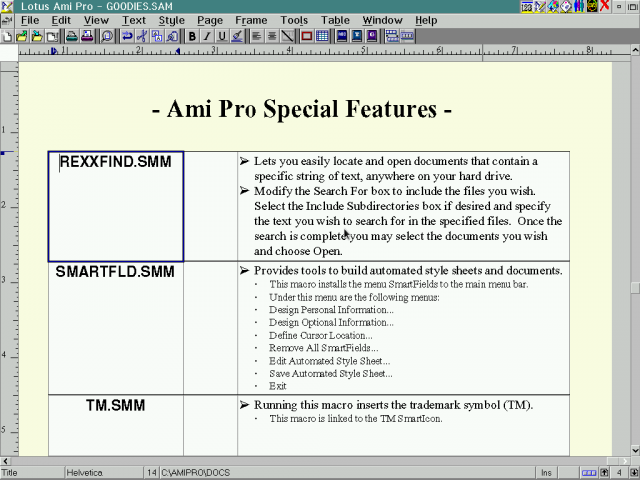Click the three colored people icon

coord(579,7)
